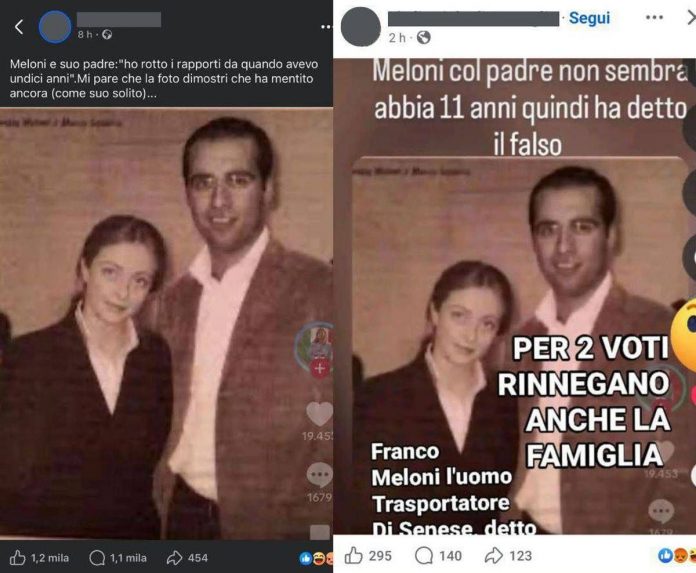Open left post's reaction emoji summary
Screen dimensions: 696x573
click(316, 558)
